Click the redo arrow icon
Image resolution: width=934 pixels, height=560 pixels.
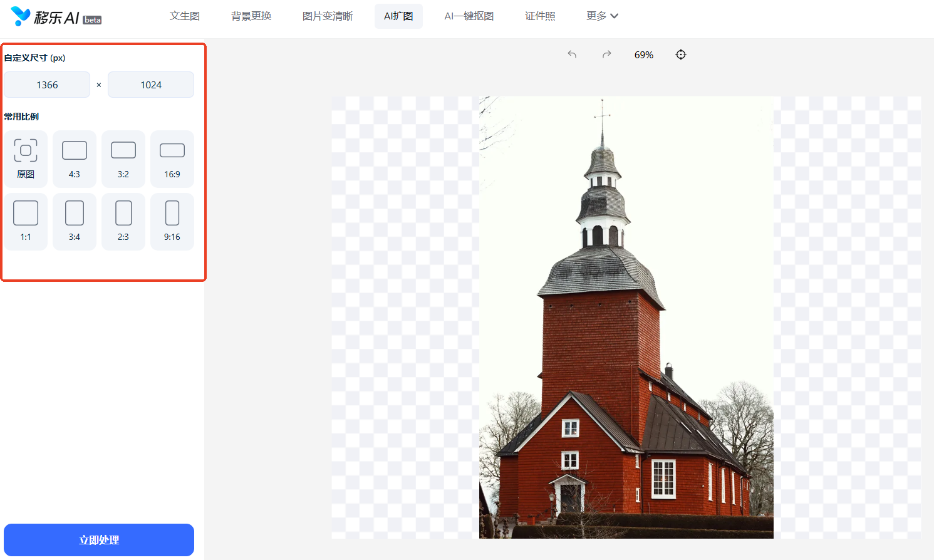pos(606,54)
